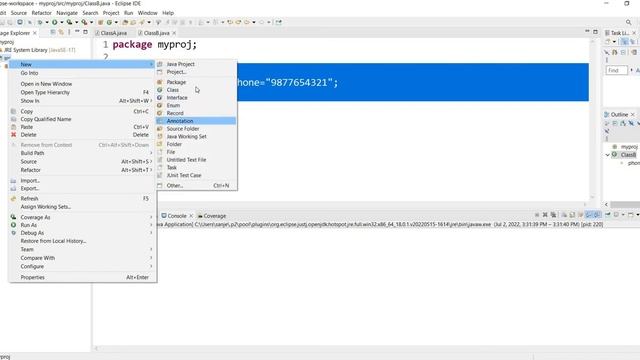Click the red Delete X icon in context menu
Viewport: 640px width, 360px height.
pos(13,135)
